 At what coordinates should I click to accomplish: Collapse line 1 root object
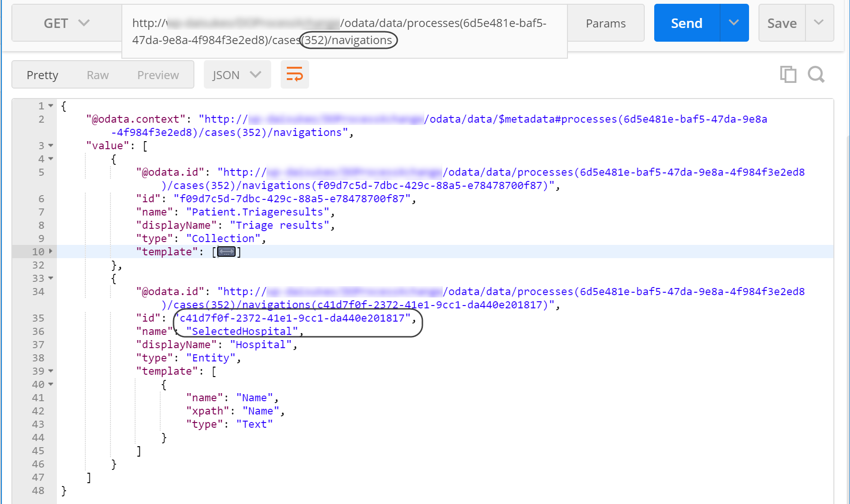[x=51, y=106]
